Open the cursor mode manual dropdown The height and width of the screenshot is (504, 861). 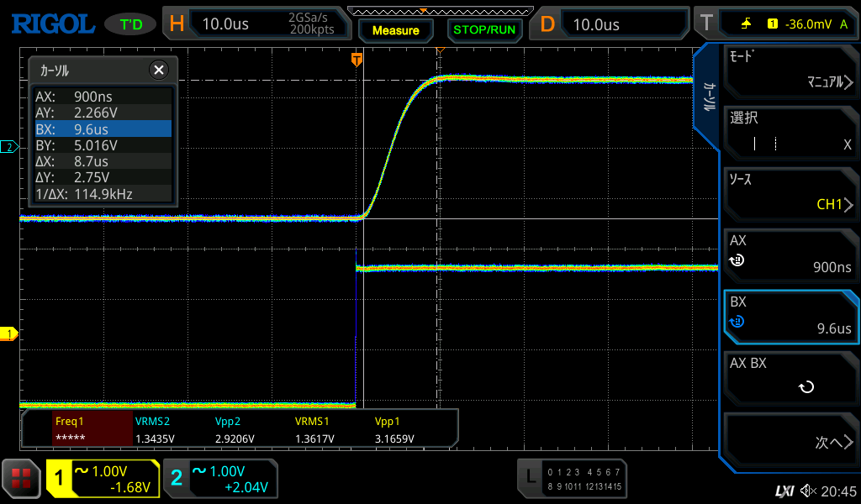[x=790, y=71]
